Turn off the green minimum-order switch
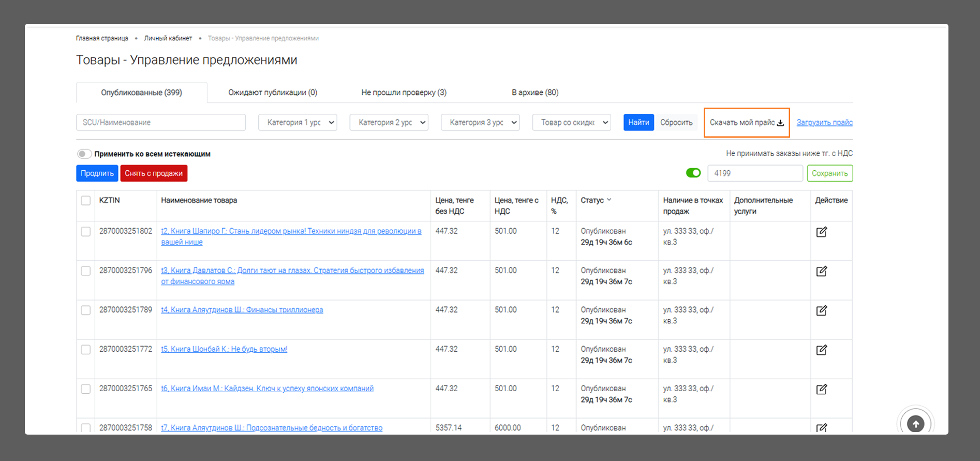The image size is (980, 461). [x=693, y=173]
